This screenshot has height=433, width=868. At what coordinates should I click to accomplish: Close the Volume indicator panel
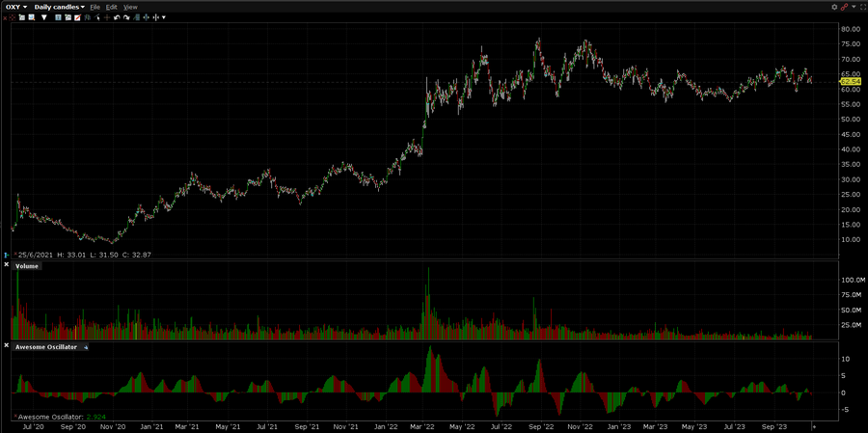(6, 265)
